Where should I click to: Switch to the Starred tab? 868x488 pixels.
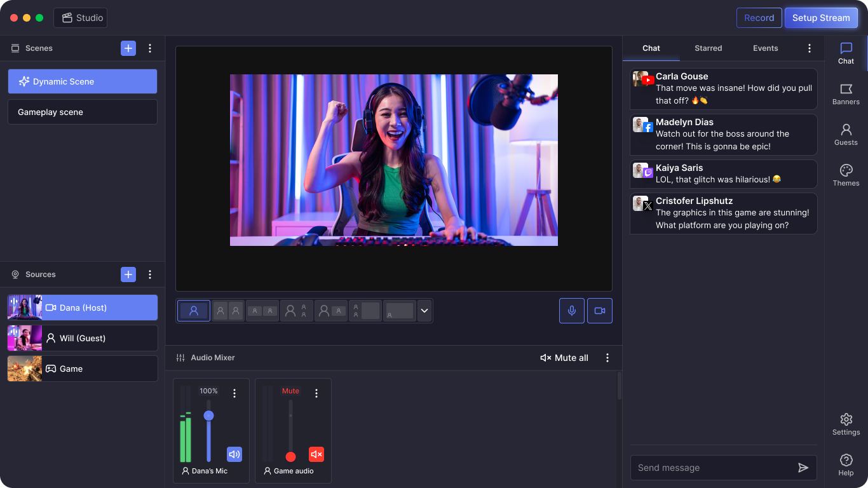[x=708, y=48]
